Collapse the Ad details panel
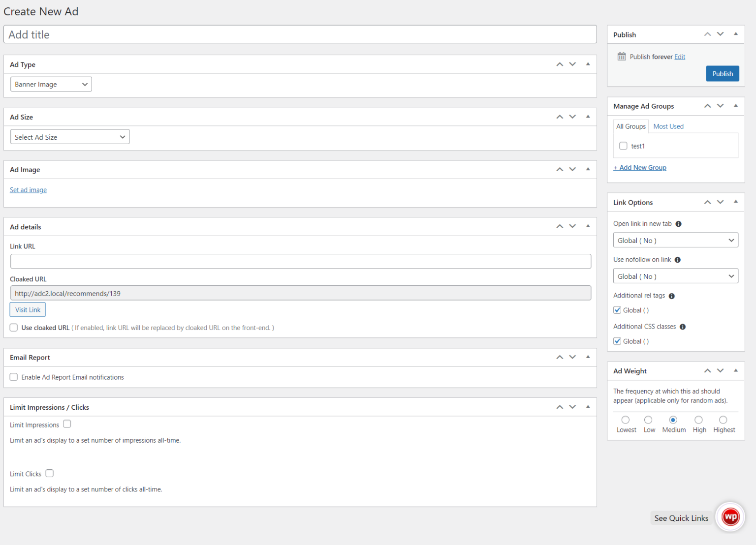Image resolution: width=756 pixels, height=545 pixels. click(588, 226)
